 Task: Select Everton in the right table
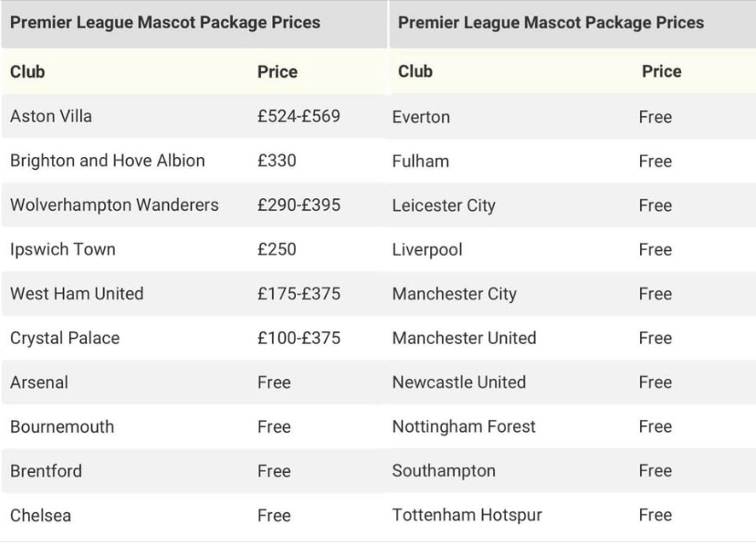click(421, 117)
